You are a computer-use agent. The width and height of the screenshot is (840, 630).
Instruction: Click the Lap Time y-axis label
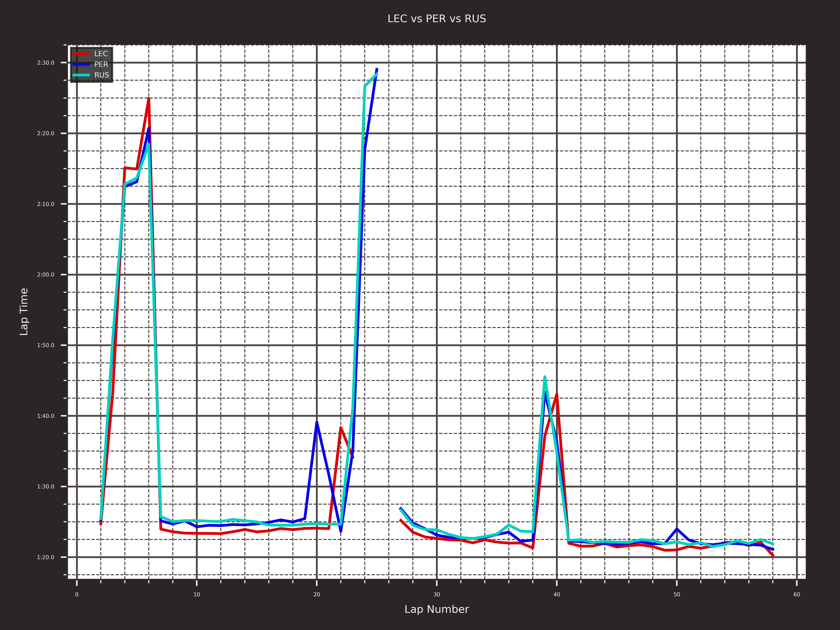coord(24,312)
